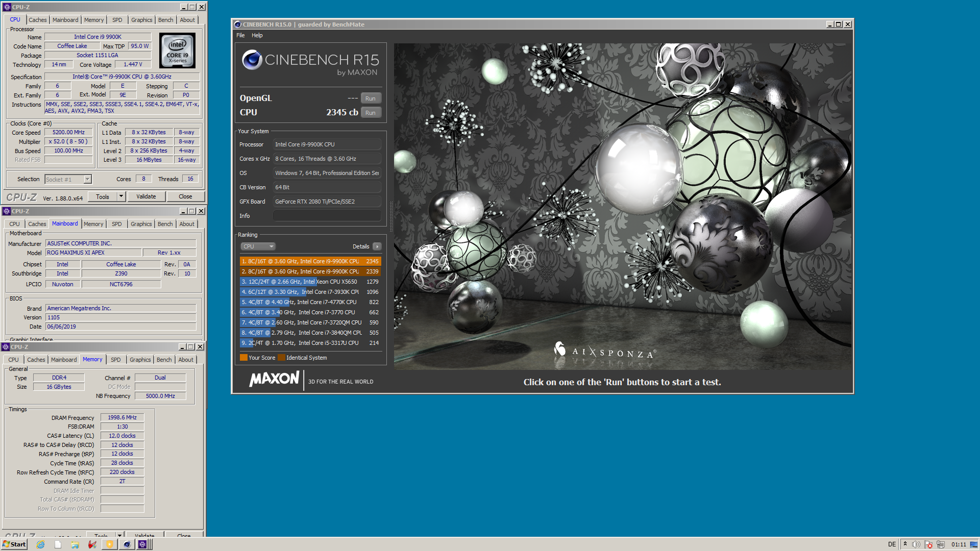Switch to the Cinebench taskbar button
This screenshot has width=980, height=551.
tap(127, 544)
